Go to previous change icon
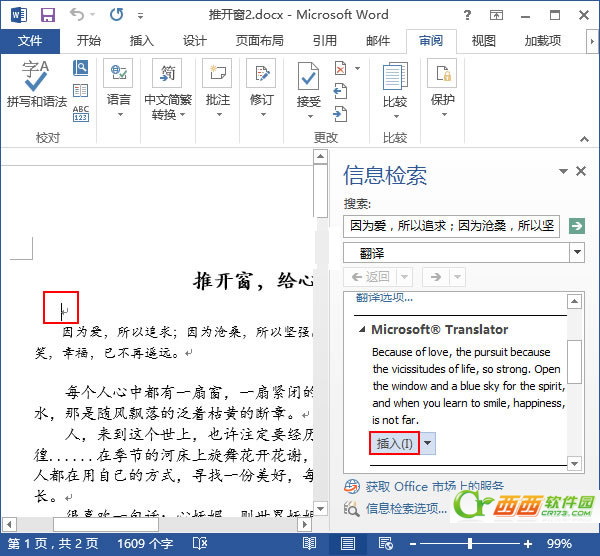 (x=340, y=91)
